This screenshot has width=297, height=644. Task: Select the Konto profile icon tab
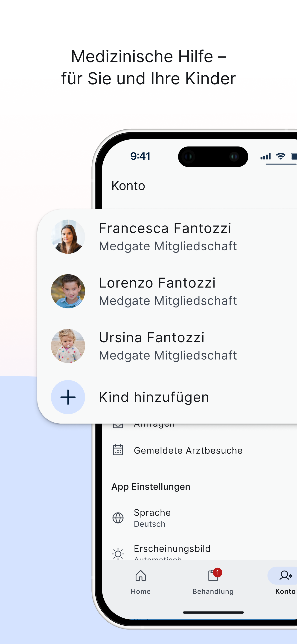click(285, 576)
